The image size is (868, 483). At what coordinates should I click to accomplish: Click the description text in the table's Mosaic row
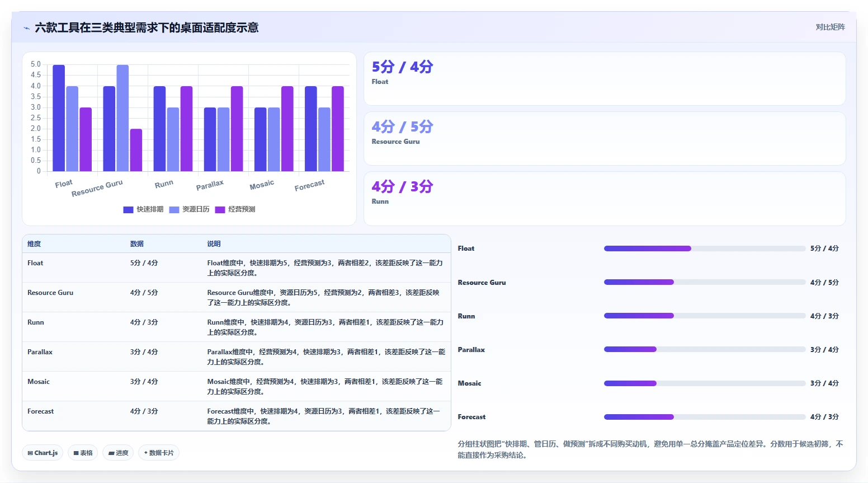click(325, 387)
